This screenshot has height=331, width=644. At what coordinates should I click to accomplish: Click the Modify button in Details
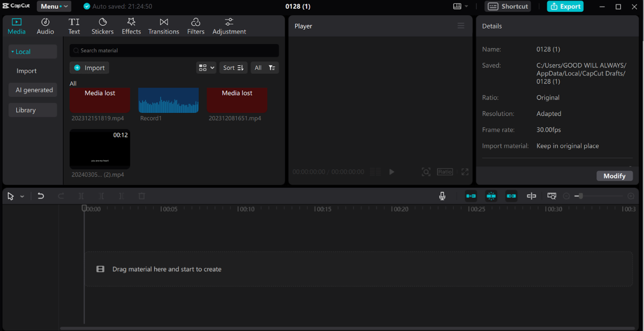click(x=614, y=176)
